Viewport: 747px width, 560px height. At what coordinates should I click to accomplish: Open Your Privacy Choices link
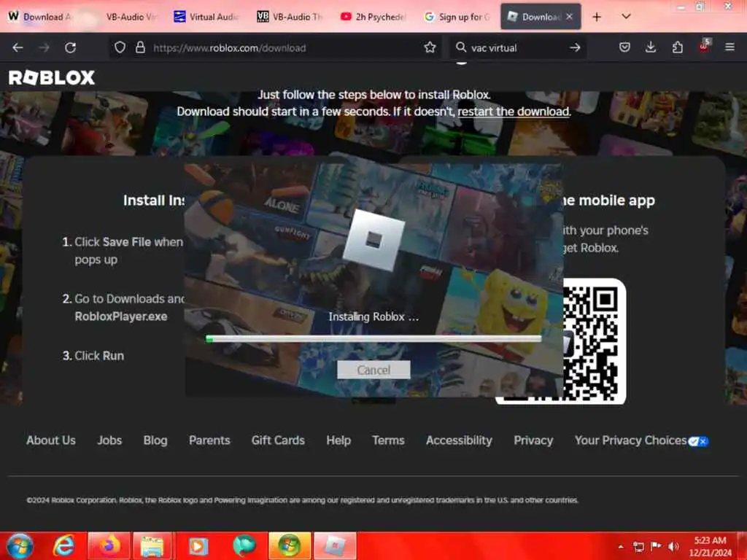[631, 440]
